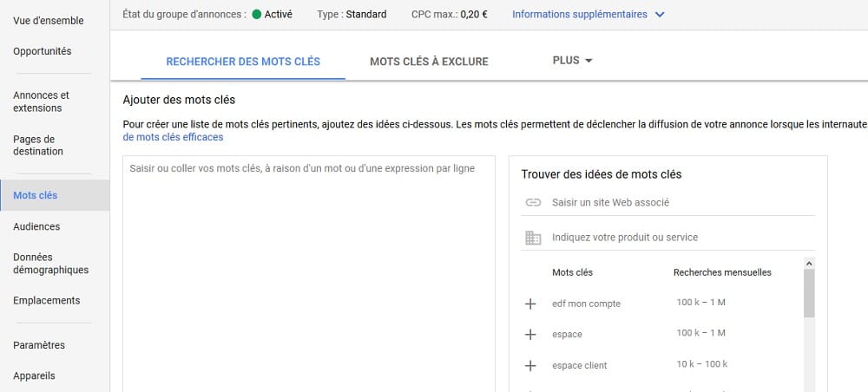
Task: Click the keyword ideas scrollbar thumb
Action: click(809, 293)
